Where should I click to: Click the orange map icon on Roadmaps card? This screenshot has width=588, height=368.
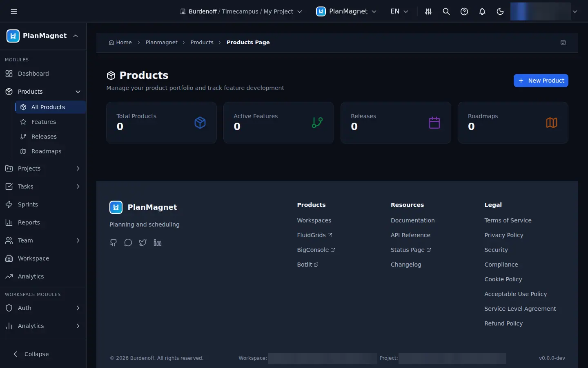(552, 123)
